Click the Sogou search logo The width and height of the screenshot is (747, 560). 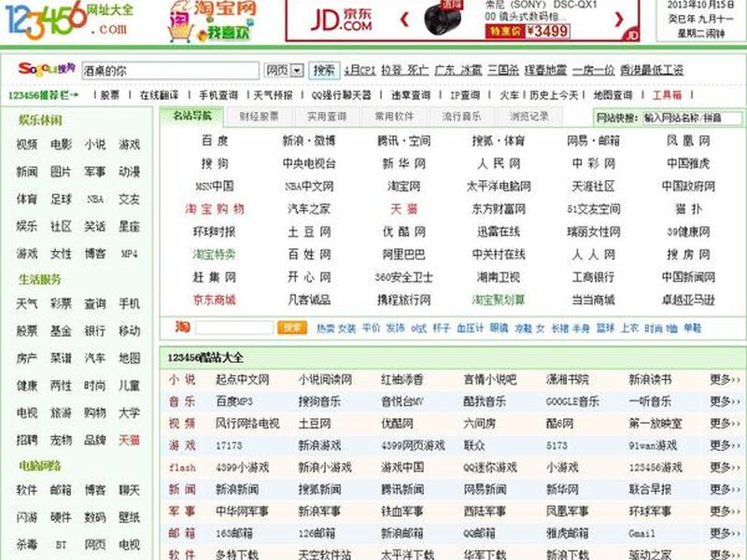click(47, 69)
